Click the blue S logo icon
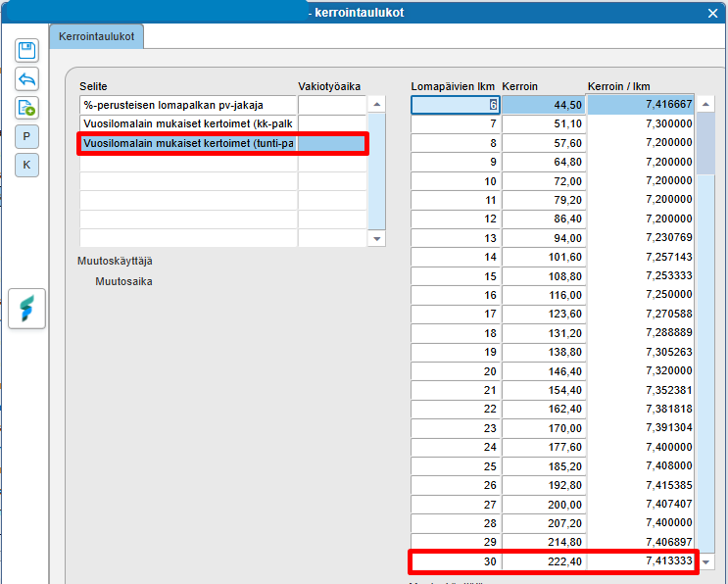Screen dimensions: 728x584 click(x=27, y=310)
